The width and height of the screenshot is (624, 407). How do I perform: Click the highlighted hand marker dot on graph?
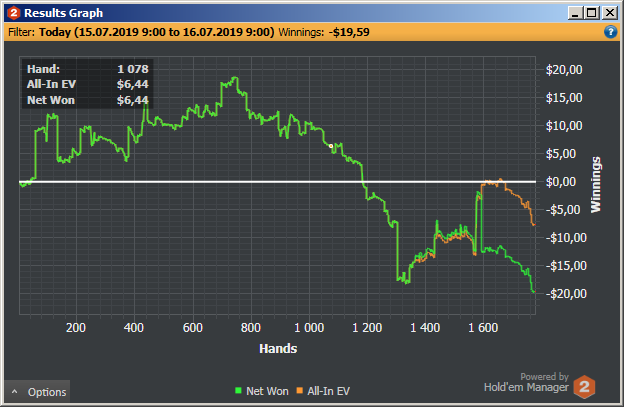pos(331,146)
